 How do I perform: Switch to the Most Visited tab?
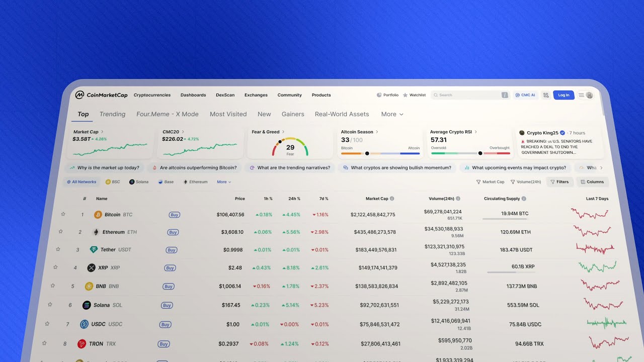[x=228, y=114]
